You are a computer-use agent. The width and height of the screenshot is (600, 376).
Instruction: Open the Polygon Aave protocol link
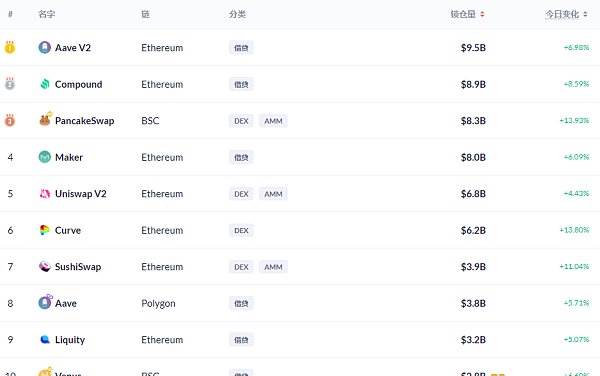pos(66,303)
